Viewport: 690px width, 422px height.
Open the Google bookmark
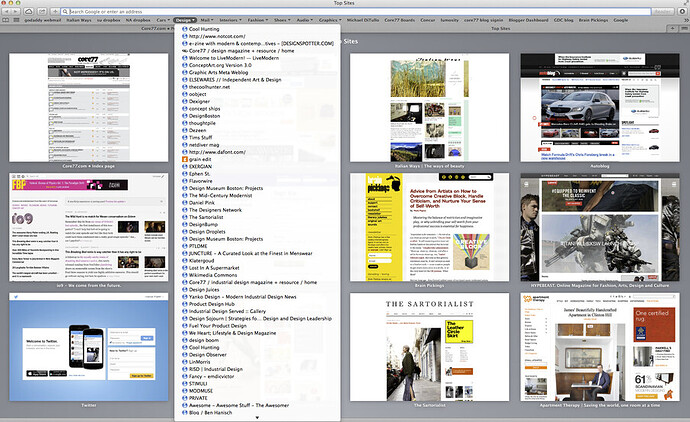pyautogui.click(x=620, y=20)
